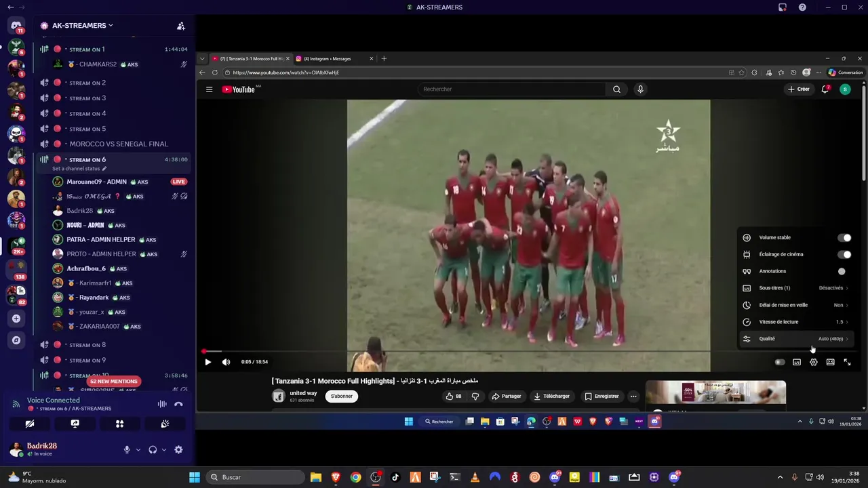Dislike the YouTube video
This screenshot has height=488, width=868.
(x=475, y=396)
